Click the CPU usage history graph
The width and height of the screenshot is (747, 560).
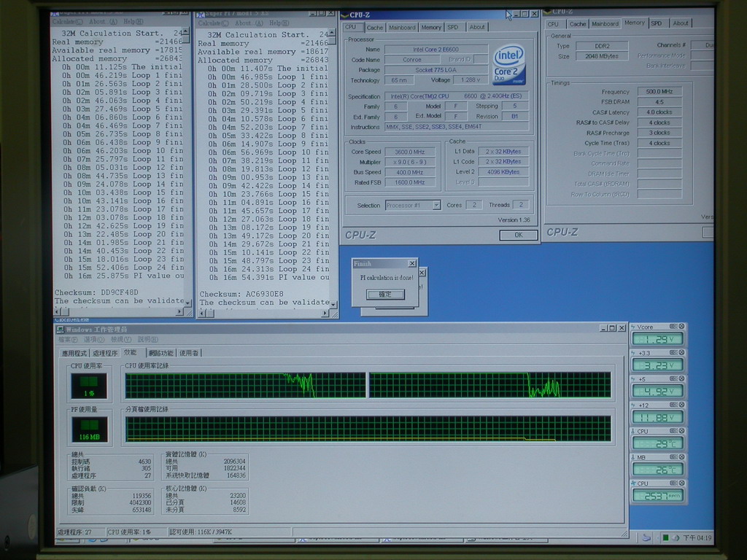(368, 385)
